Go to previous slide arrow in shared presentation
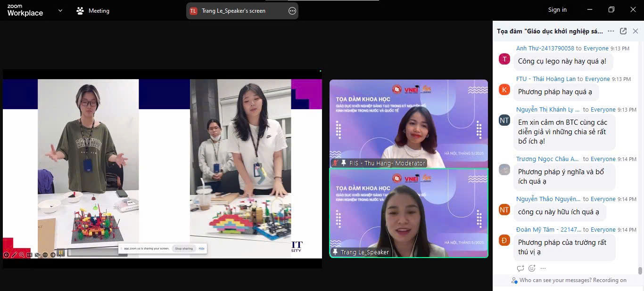This screenshot has width=644, height=291. tap(6, 255)
